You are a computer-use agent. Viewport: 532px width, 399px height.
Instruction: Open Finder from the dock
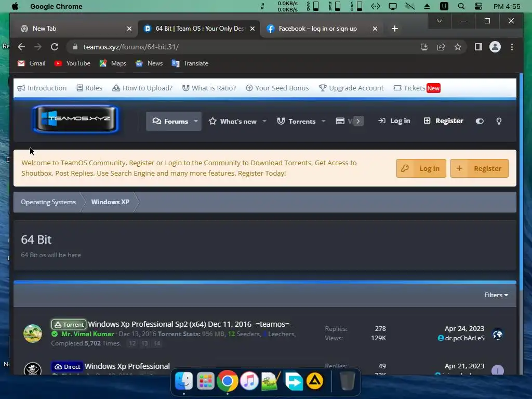click(184, 381)
